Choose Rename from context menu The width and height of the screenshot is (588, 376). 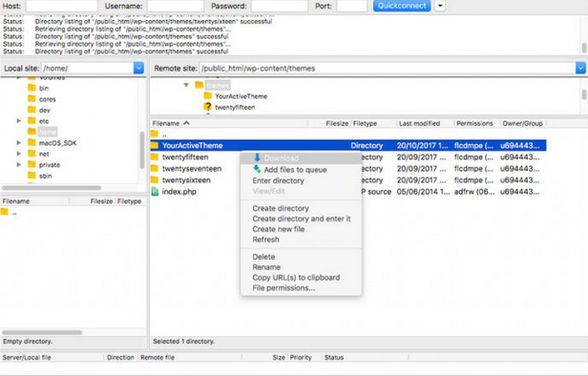pos(266,267)
